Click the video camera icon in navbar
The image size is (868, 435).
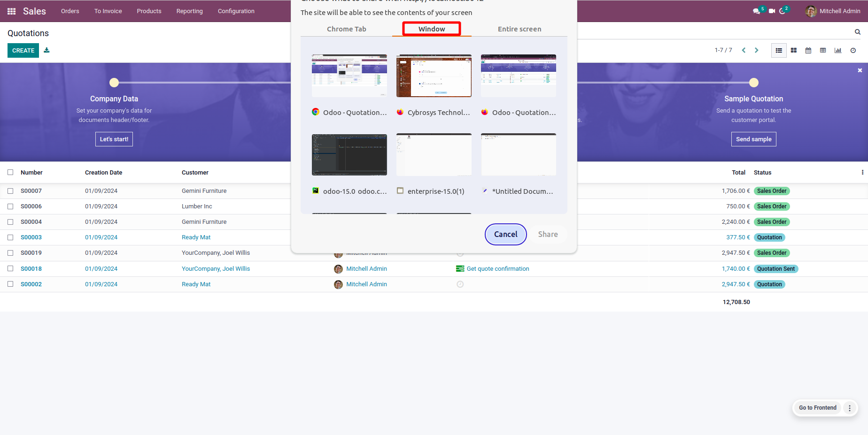pos(772,11)
